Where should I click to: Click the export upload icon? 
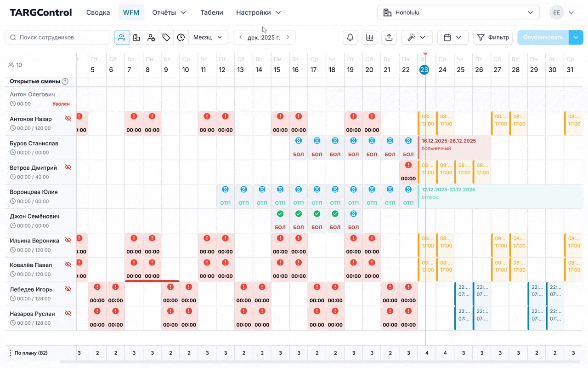pyautogui.click(x=389, y=38)
